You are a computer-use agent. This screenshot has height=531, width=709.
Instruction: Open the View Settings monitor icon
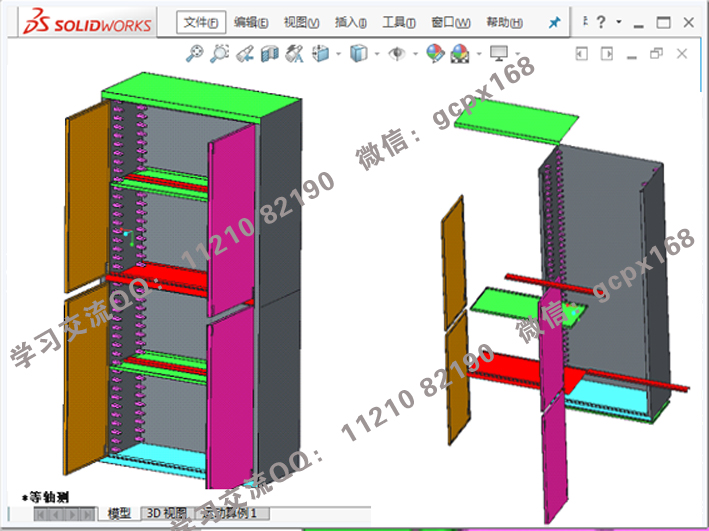(499, 53)
